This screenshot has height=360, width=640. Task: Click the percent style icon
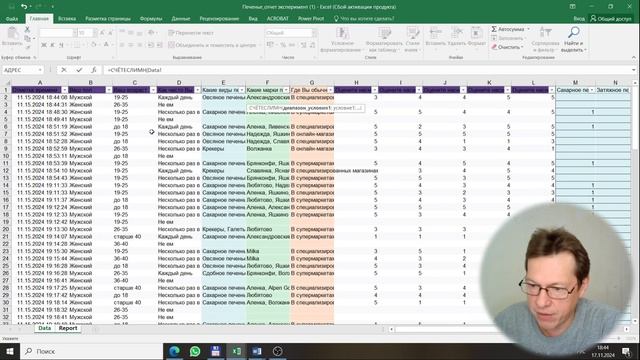[x=283, y=45]
